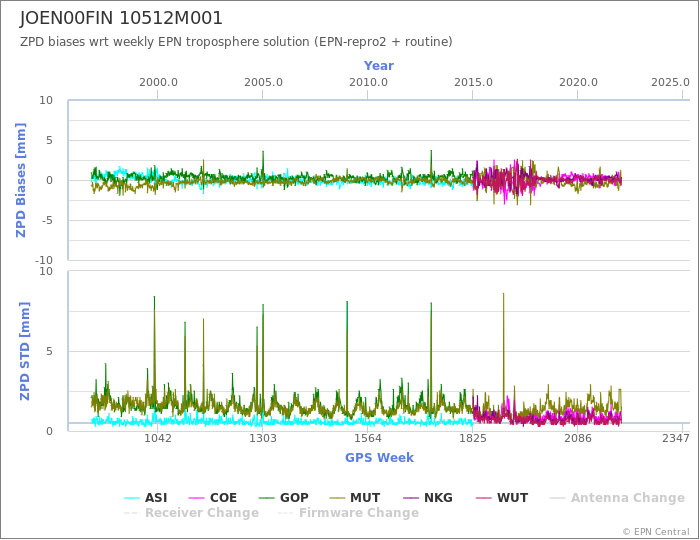The height and width of the screenshot is (540, 700).
Task: Click the 2015.0 year tick label
Action: click(473, 83)
